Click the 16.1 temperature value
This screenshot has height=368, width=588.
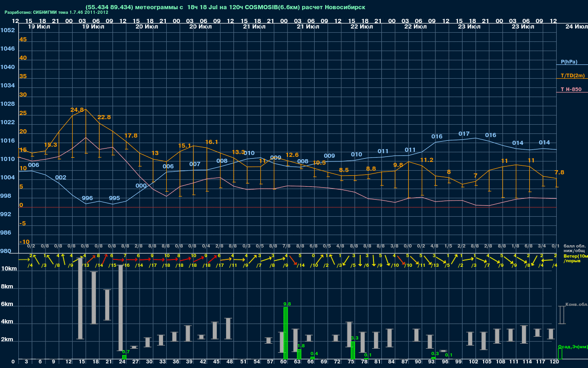(211, 142)
